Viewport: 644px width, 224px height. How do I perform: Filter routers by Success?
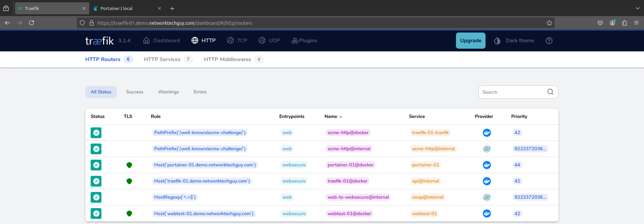point(135,92)
